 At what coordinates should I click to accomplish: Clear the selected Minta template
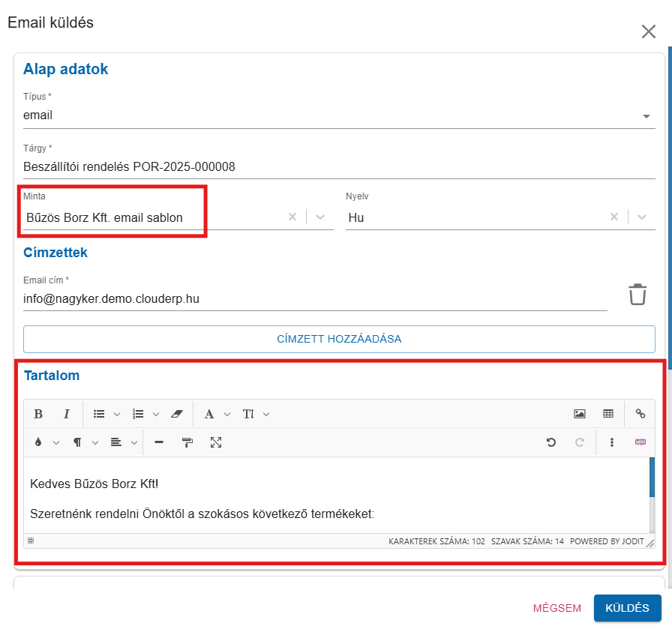292,217
